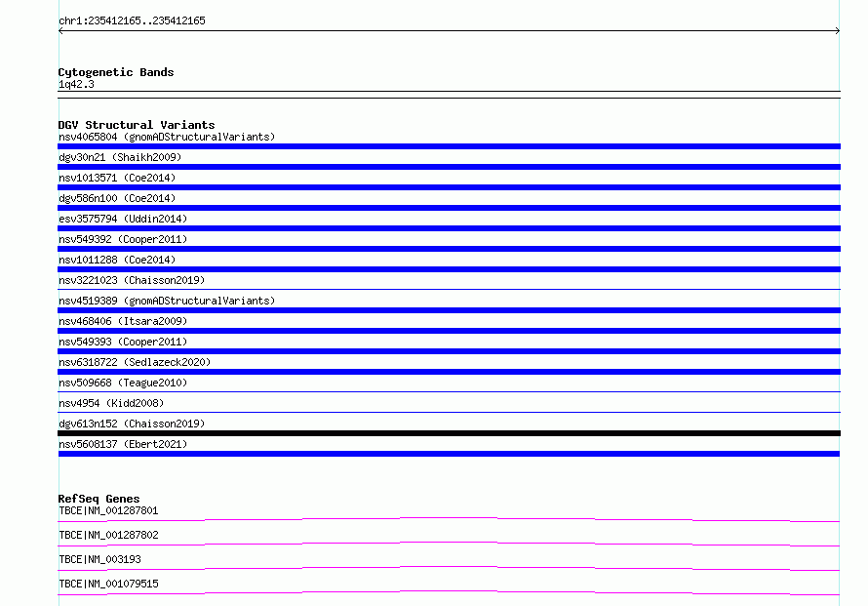Select the thin blue line under nsv3221023

point(449,289)
